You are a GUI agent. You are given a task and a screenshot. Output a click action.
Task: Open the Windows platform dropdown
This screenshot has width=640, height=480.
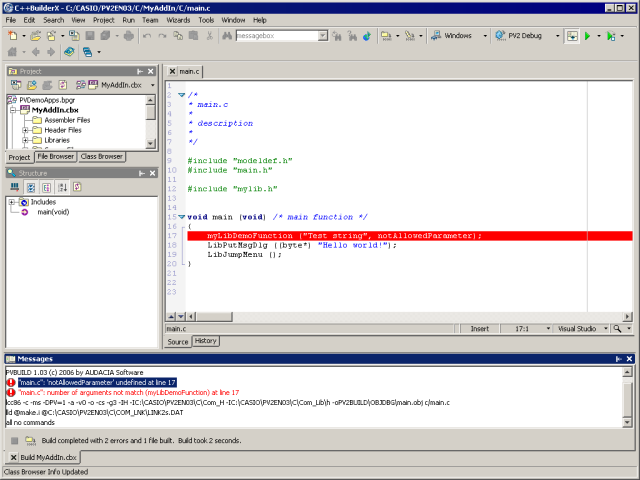point(485,36)
